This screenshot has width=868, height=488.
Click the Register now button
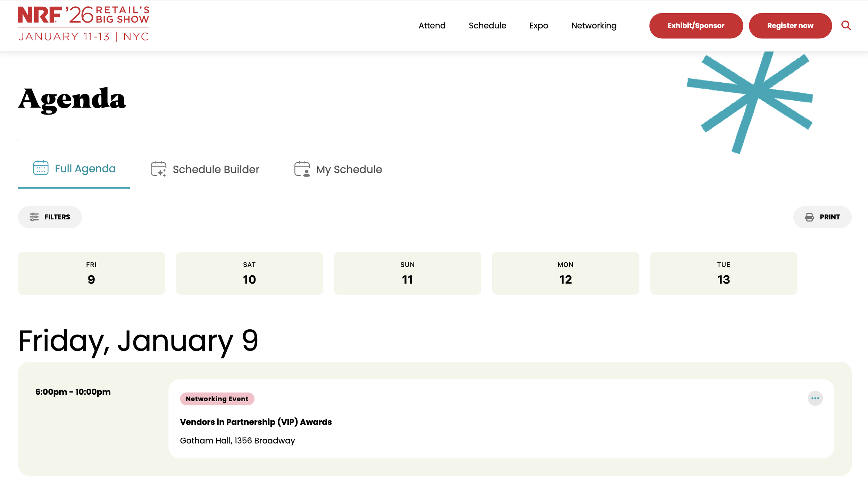[790, 26]
